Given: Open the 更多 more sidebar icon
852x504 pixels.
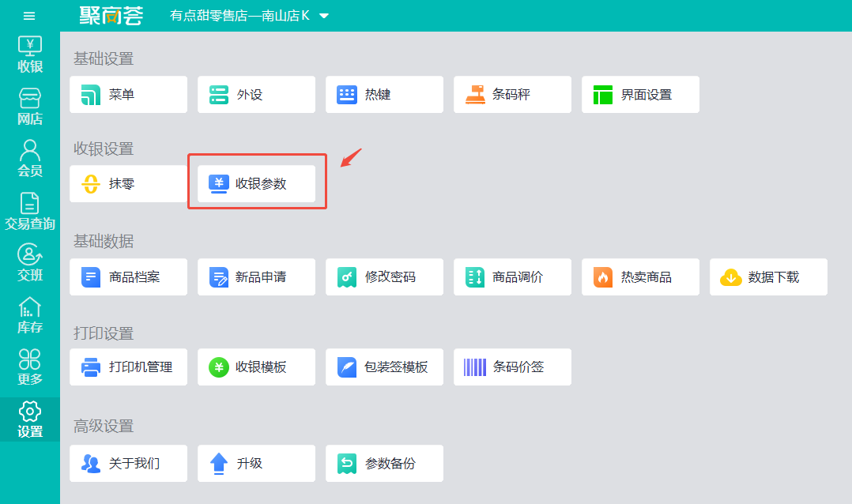Looking at the screenshot, I should 30,367.
